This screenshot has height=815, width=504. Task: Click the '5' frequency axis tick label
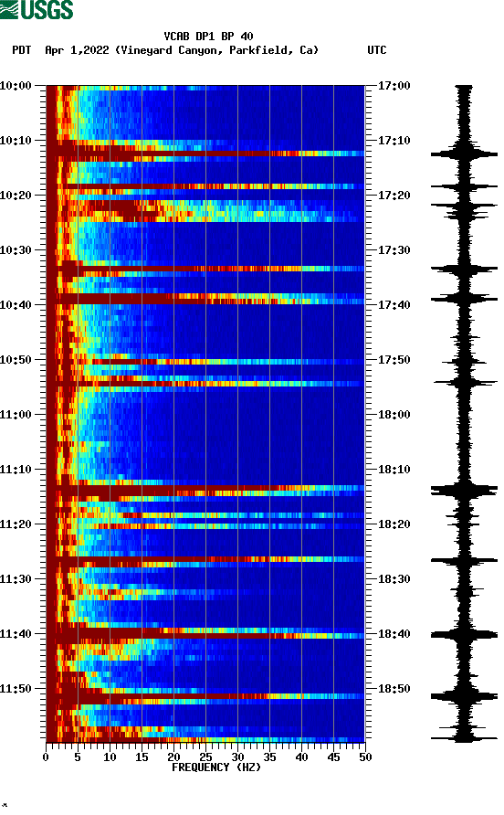coord(78,757)
